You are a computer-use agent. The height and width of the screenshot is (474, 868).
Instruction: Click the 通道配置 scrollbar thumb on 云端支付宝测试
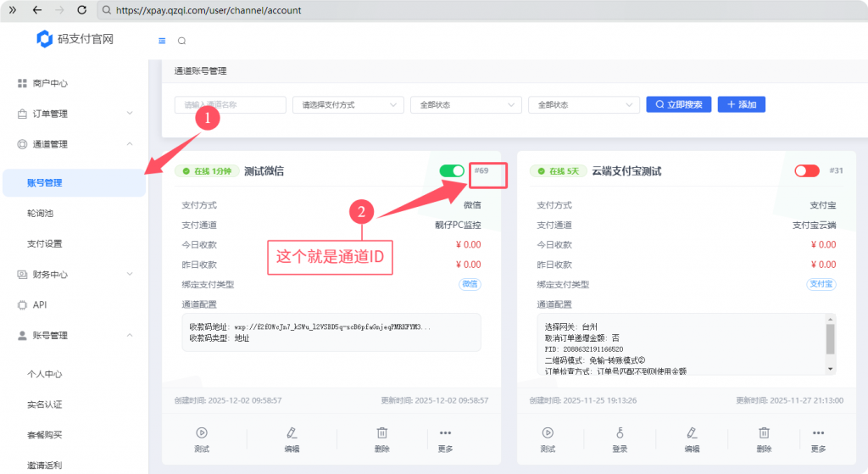pos(830,338)
